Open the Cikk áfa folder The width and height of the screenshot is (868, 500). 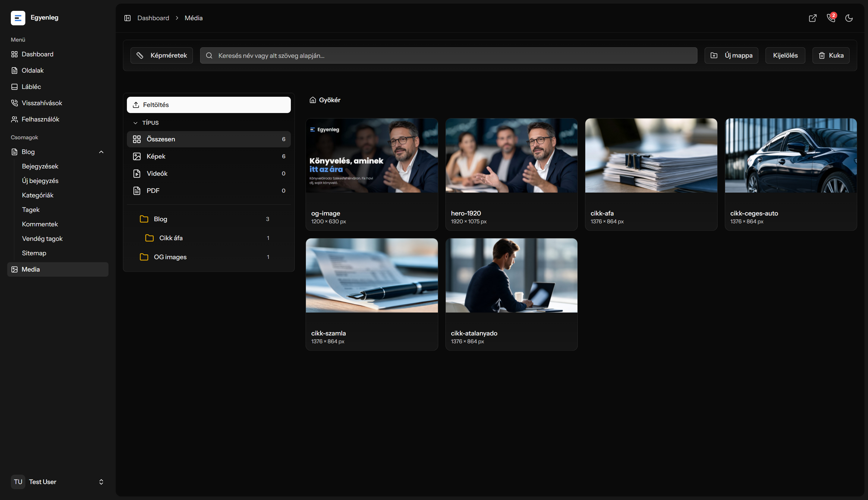[207, 237]
